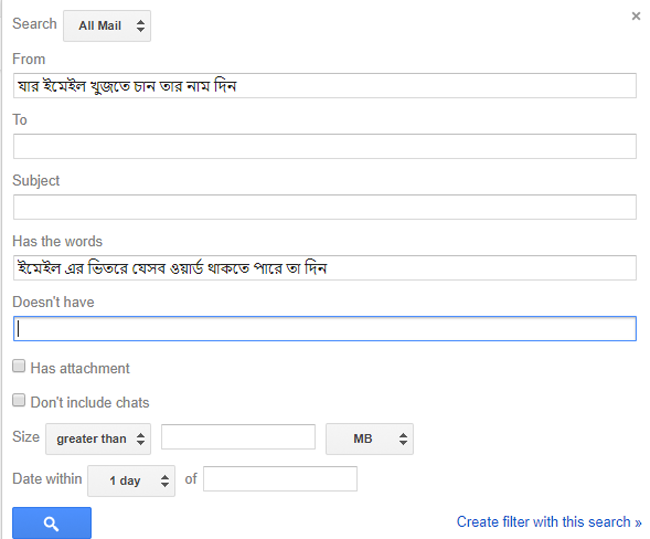
Task: Click the Has attachment label text
Action: 80,368
